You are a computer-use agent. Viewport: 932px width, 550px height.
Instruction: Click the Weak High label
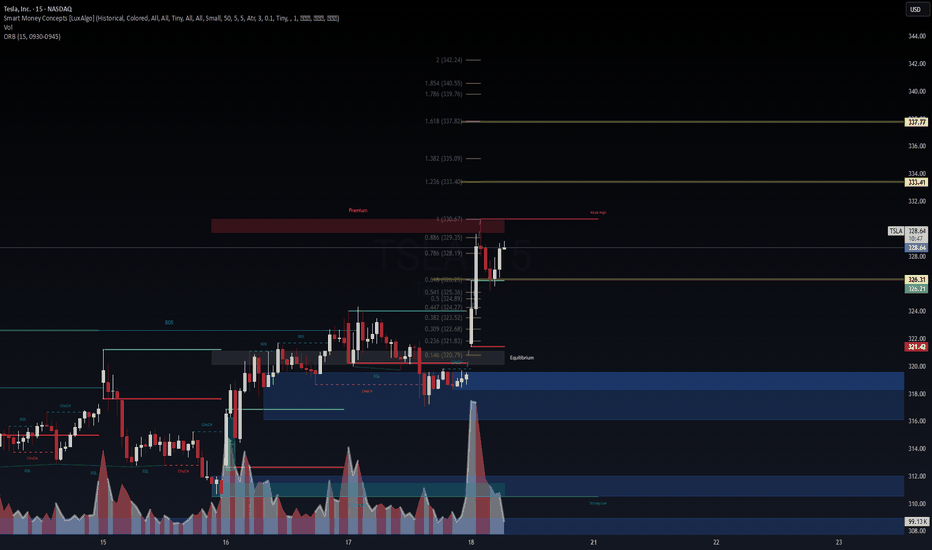click(x=598, y=212)
